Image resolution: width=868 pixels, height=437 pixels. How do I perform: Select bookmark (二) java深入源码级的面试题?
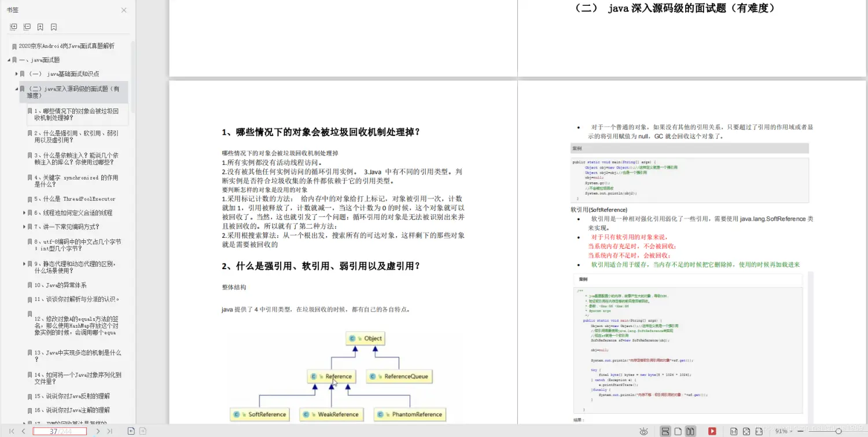[73, 92]
